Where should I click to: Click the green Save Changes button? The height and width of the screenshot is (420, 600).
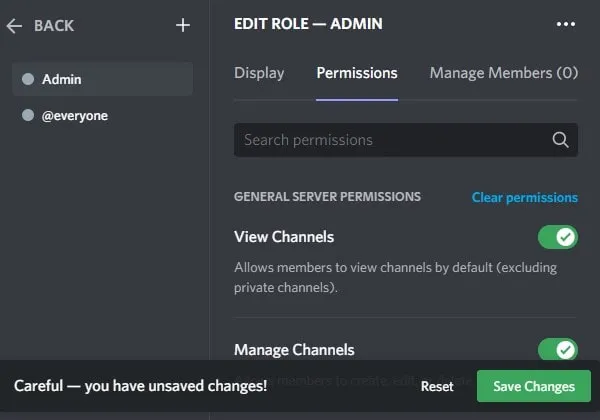(534, 386)
